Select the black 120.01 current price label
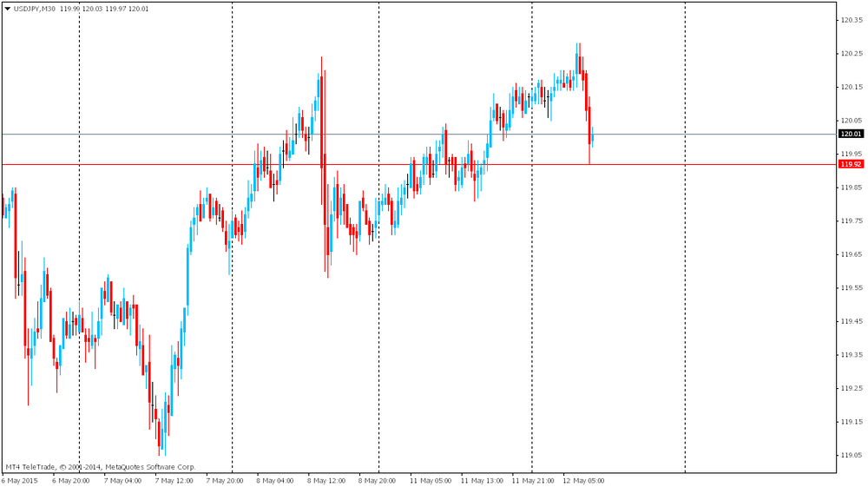Screen dimensions: 868x487 851,134
